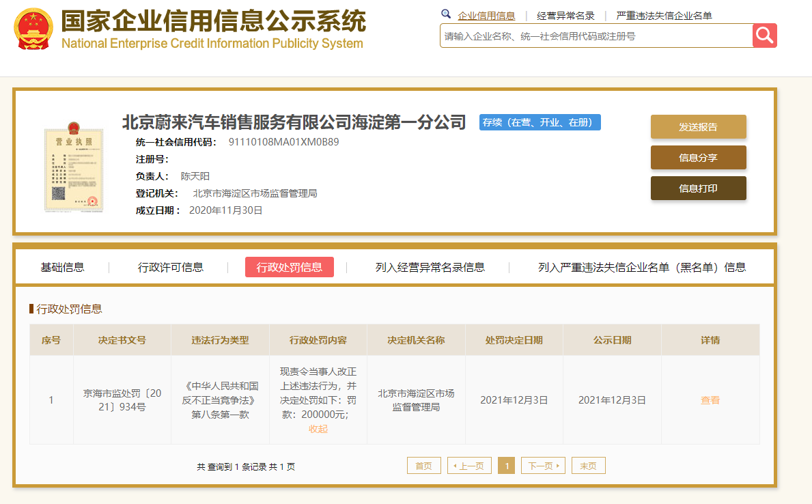812x504 pixels.
Task: Click the 下一页 pagination button
Action: click(543, 466)
